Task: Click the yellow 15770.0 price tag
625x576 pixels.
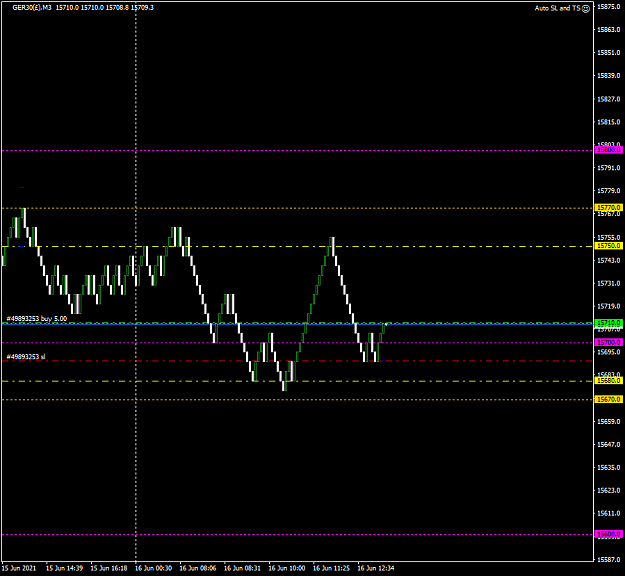Action: (608, 208)
